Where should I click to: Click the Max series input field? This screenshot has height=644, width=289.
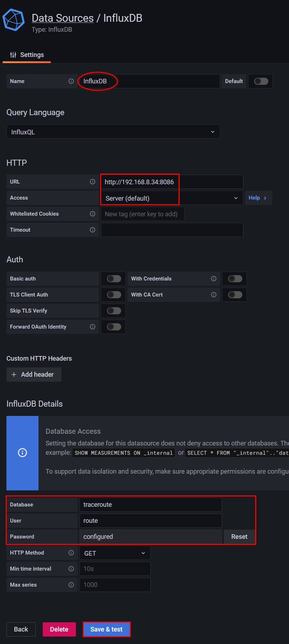[x=115, y=585]
